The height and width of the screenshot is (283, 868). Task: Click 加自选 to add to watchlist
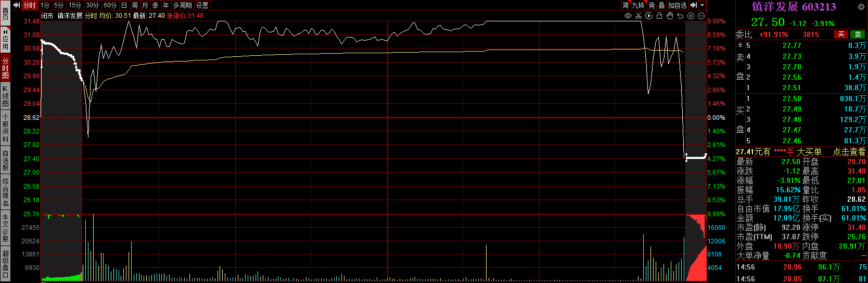pyautogui.click(x=678, y=5)
